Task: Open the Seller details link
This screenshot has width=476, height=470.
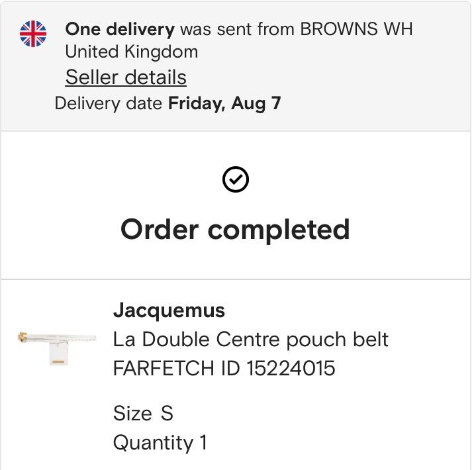Action: (x=126, y=77)
